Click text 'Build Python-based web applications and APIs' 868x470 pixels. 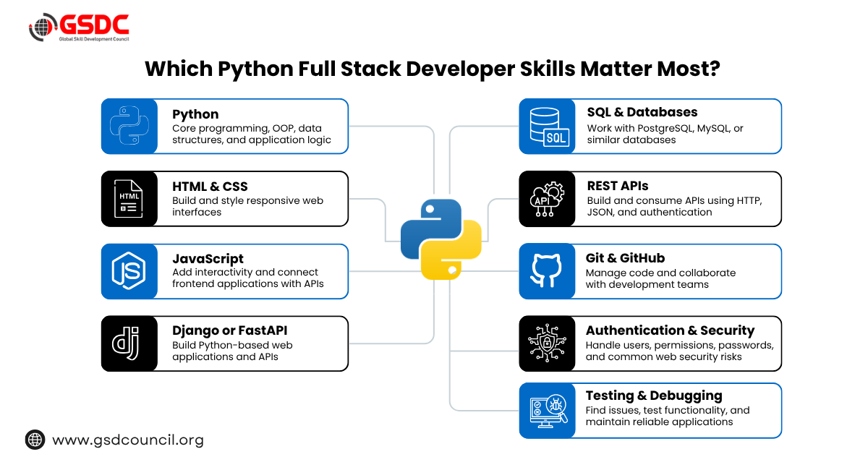click(x=232, y=351)
